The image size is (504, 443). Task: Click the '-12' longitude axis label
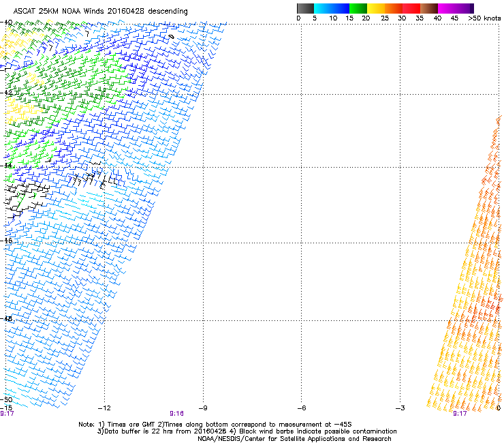tap(104, 408)
